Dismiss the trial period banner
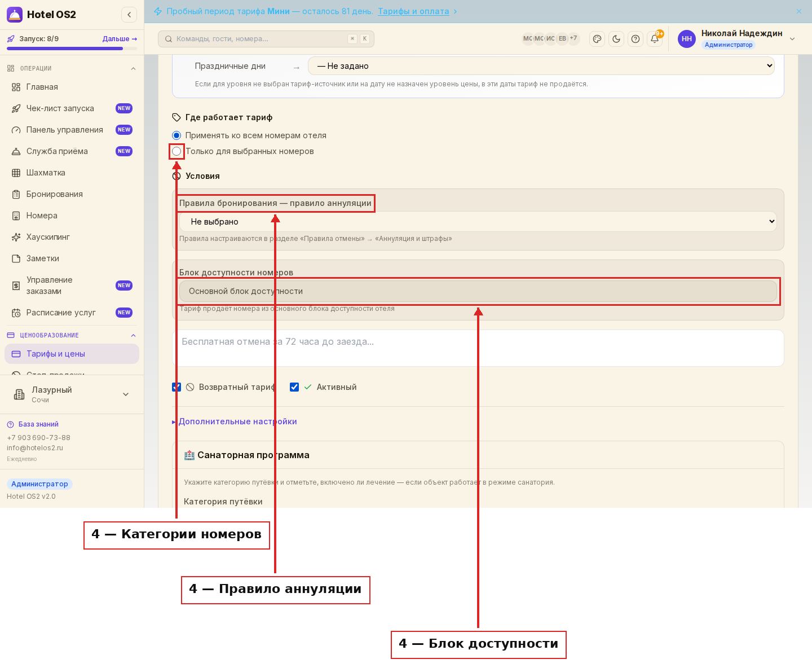Viewport: 812px width, 672px height. pyautogui.click(x=799, y=11)
